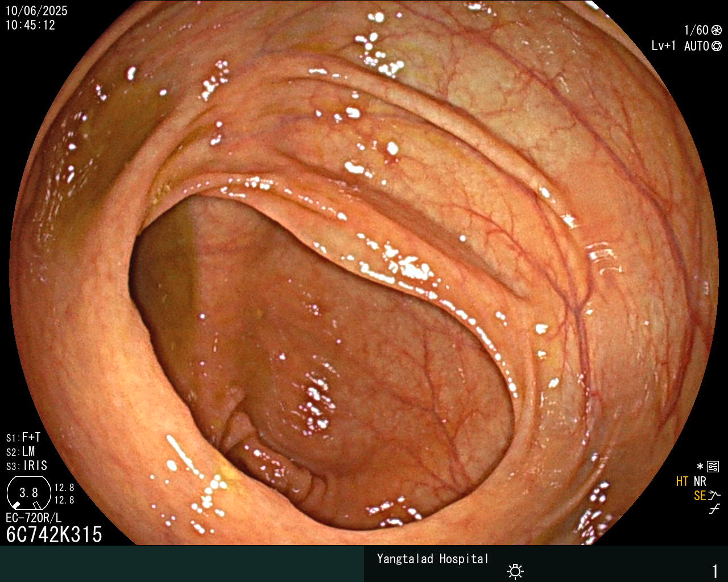728x582 pixels.
Task: Click the AUTO mode label
Action: click(697, 46)
